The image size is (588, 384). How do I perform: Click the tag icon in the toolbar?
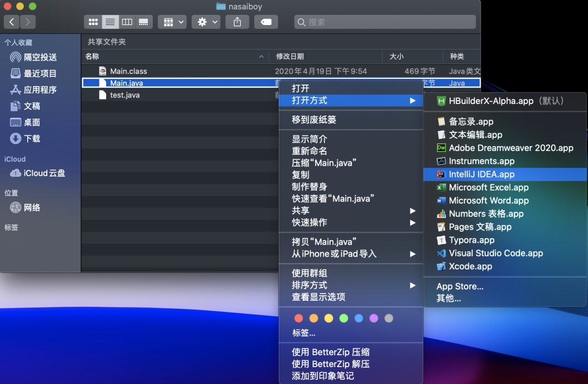pos(266,22)
